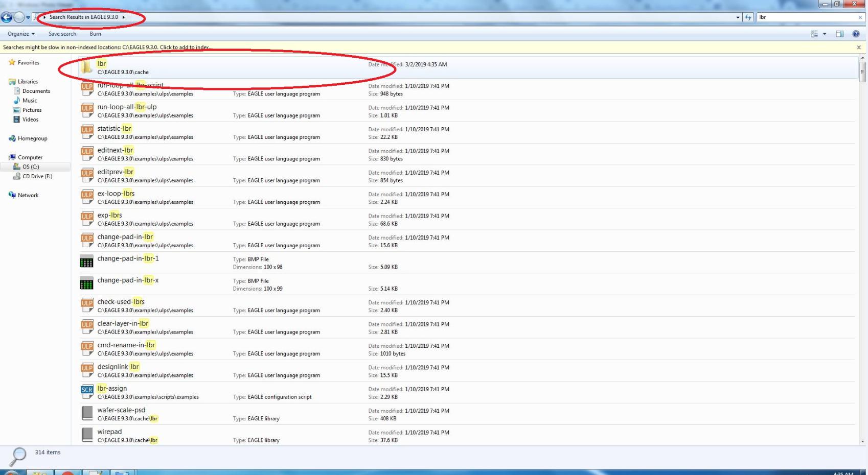Viewport: 868px width, 475px height.
Task: Select the file name 'cmd-rename-in-lbr'
Action: tap(126, 345)
